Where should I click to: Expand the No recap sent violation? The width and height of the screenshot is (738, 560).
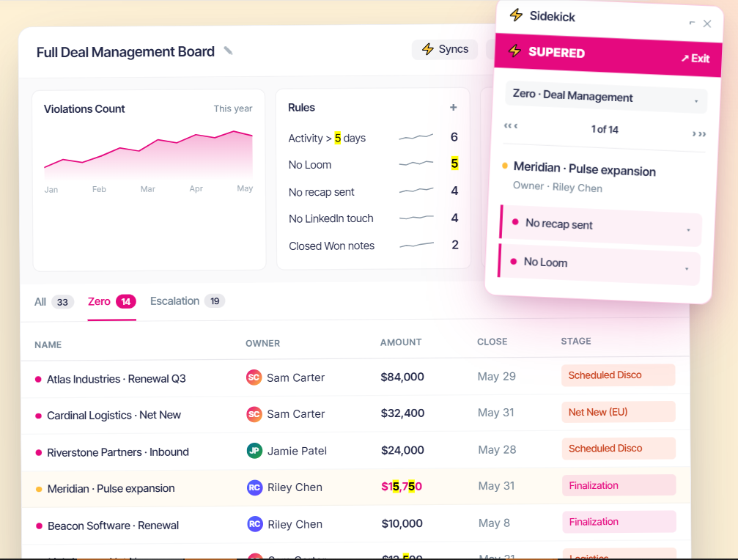[600, 226]
